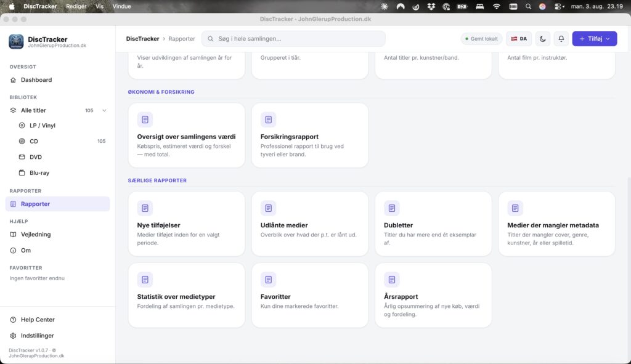Open the Redigér menu
631x364 pixels.
[76, 6]
